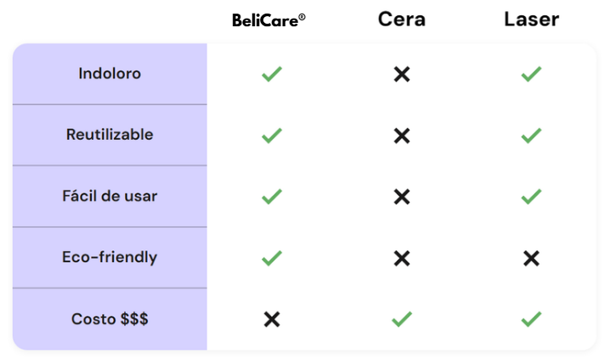610x364 pixels.
Task: Click Laser X mark for Eco-friendly
Action: click(x=531, y=258)
